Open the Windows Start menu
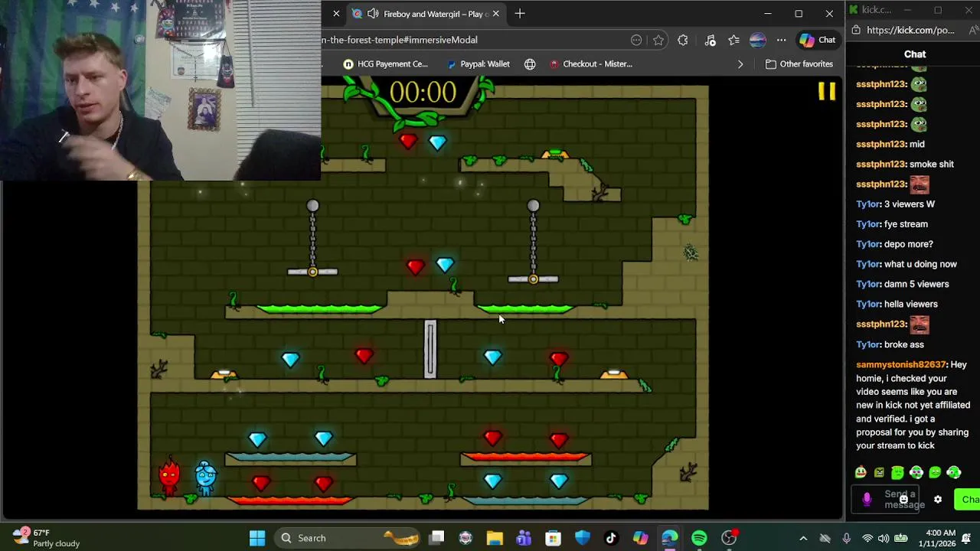Viewport: 980px width, 551px height. point(257,538)
